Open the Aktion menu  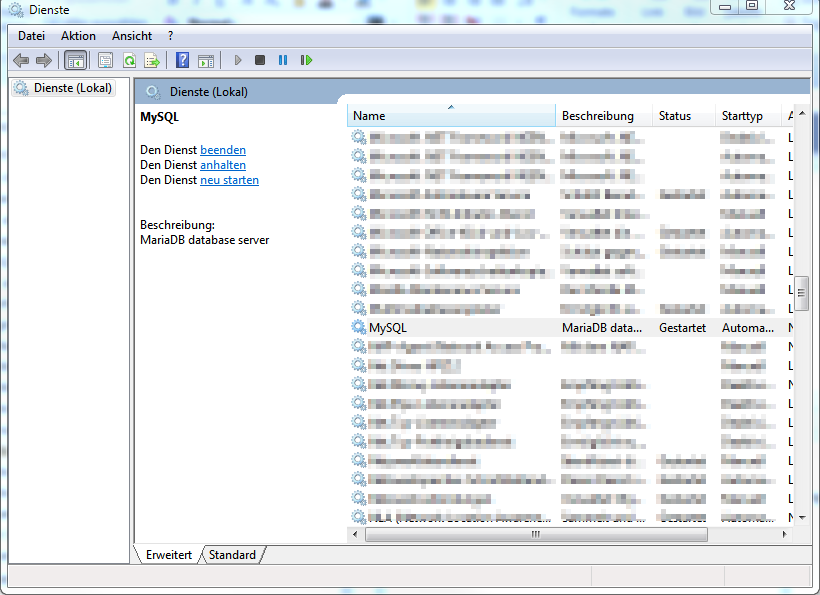(x=78, y=35)
